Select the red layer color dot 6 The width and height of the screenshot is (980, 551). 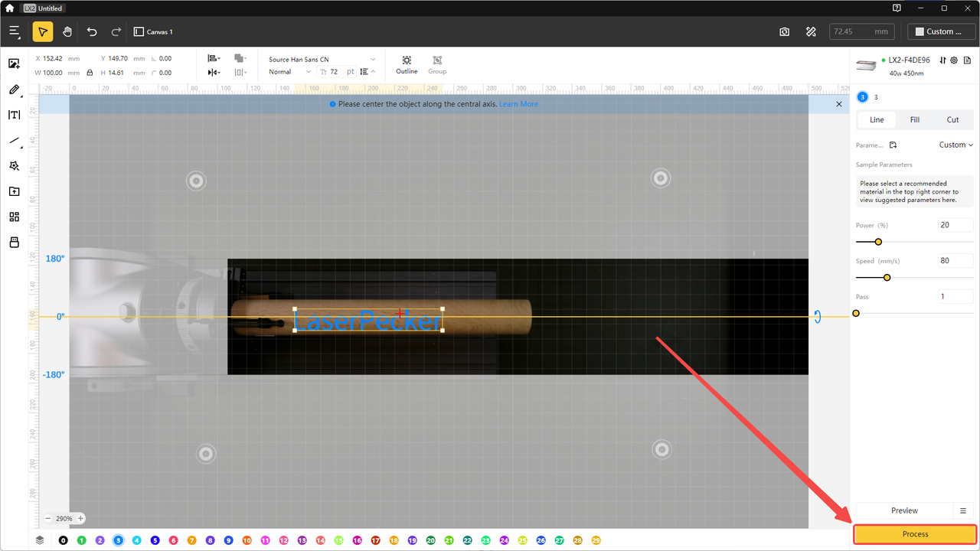point(173,540)
